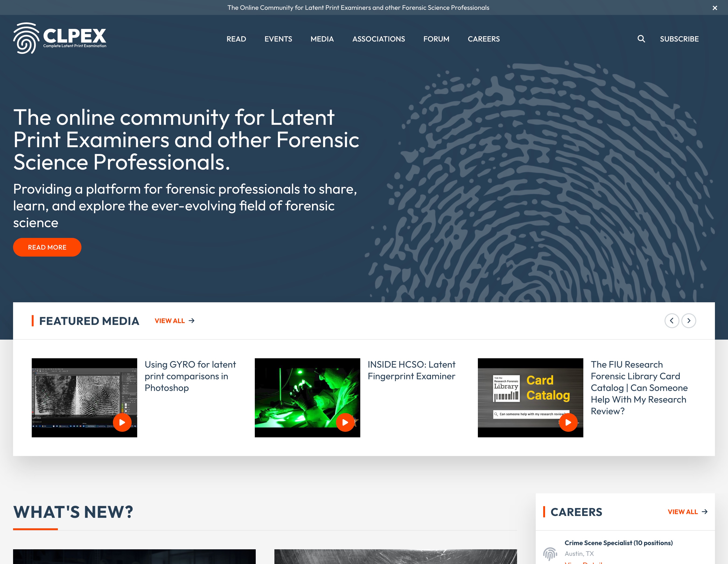The height and width of the screenshot is (564, 728).
Task: Expand MEDIA navigation dropdown
Action: pyautogui.click(x=322, y=38)
